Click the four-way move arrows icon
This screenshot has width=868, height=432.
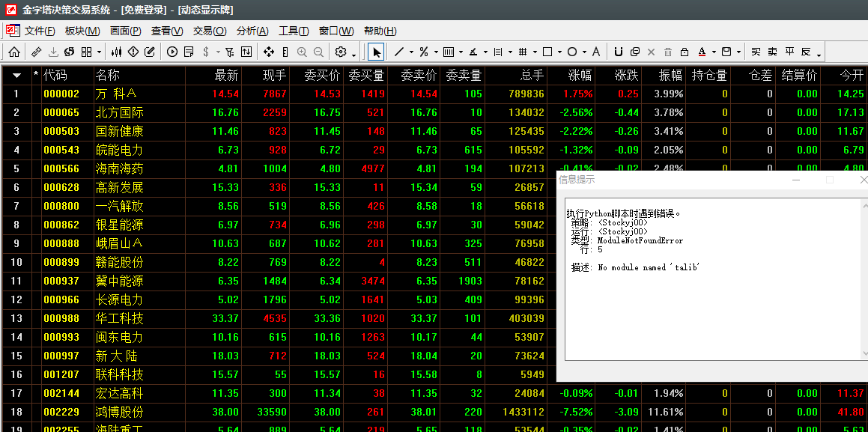pyautogui.click(x=269, y=52)
